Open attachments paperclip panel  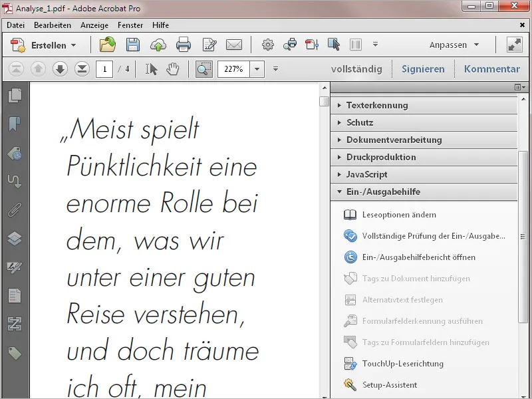(x=15, y=209)
